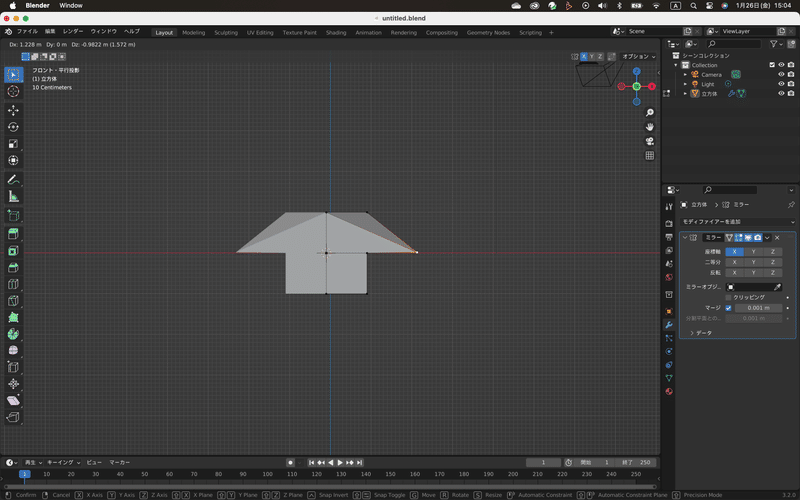Expand the Camera item in the outliner

(x=685, y=74)
